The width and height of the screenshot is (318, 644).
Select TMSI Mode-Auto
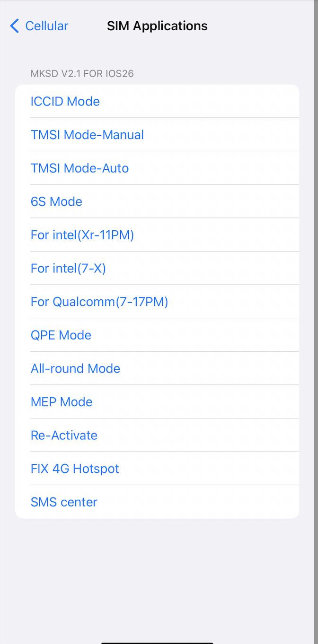[79, 168]
